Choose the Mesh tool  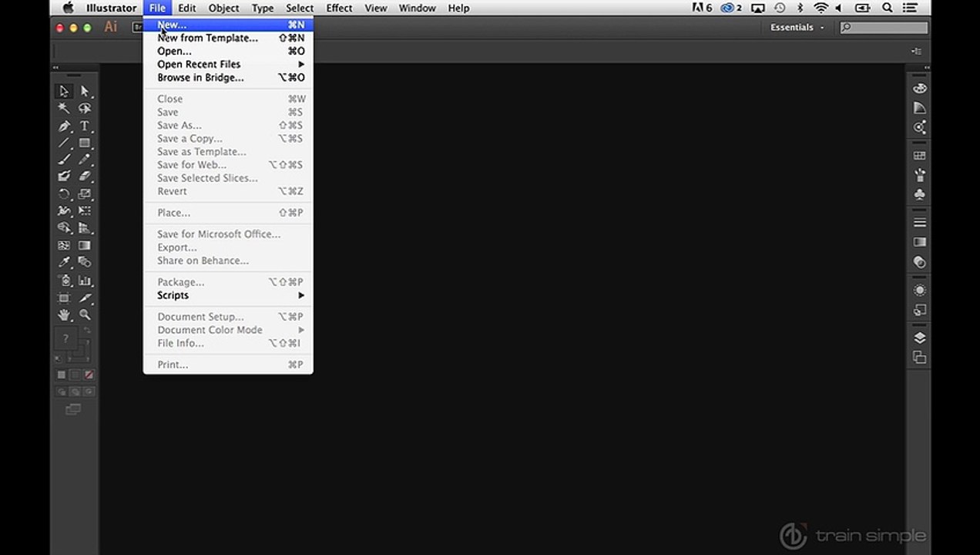64,245
